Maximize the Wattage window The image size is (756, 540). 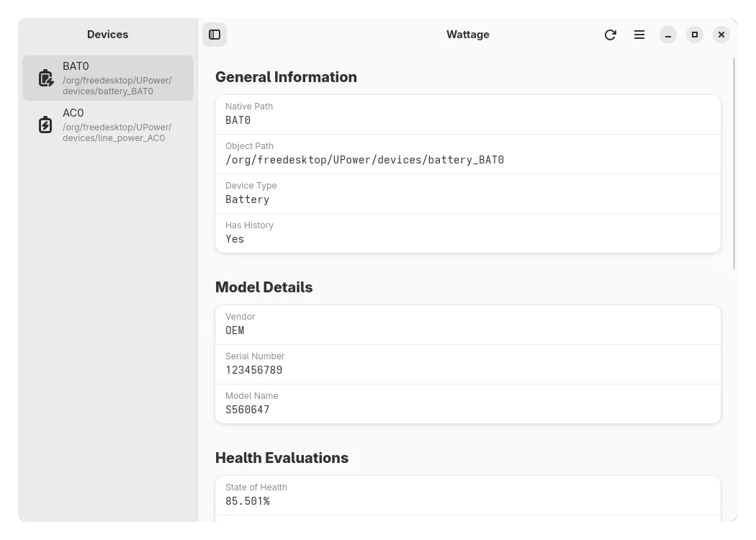click(695, 35)
